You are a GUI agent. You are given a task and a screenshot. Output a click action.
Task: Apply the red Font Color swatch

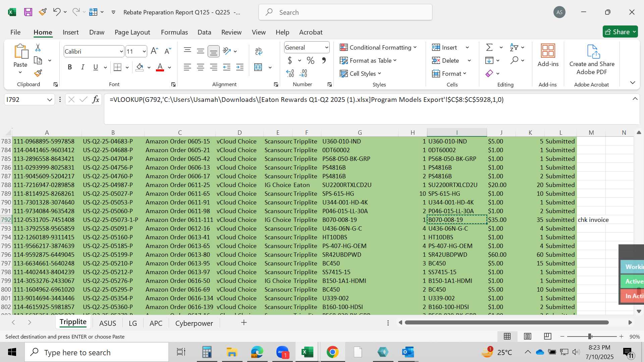(x=160, y=67)
